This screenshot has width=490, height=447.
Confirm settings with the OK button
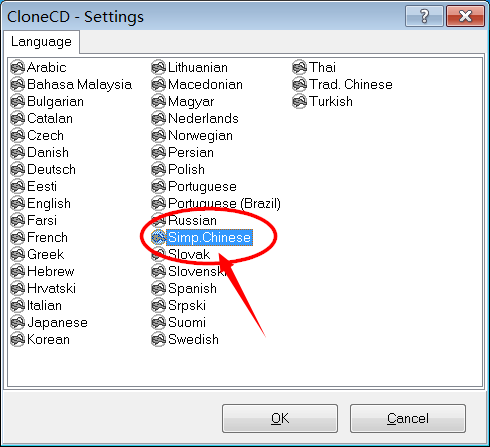[280, 418]
